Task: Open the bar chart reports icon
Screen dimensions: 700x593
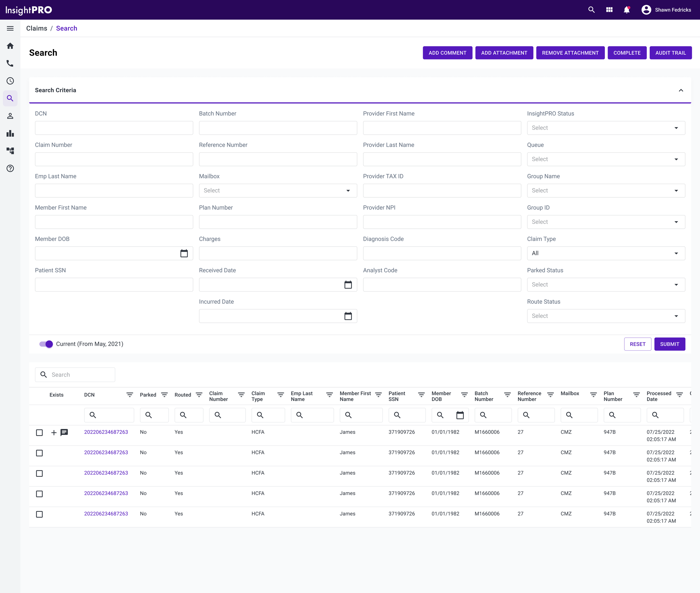Action: [x=10, y=134]
